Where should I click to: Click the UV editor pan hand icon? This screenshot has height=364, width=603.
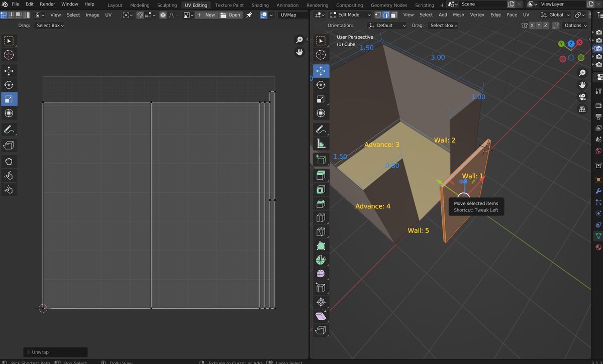coord(300,52)
